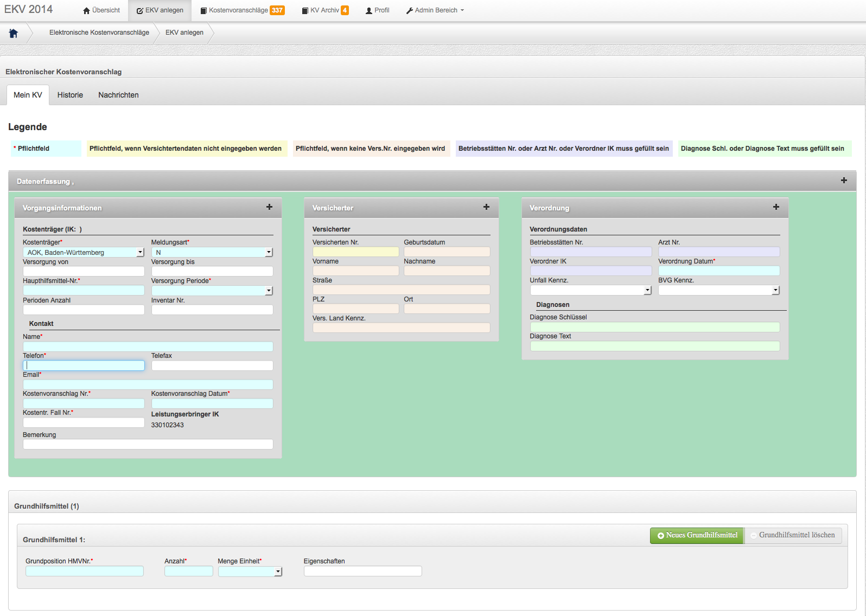
Task: Click the Kontakt Name field
Action: 148,347
